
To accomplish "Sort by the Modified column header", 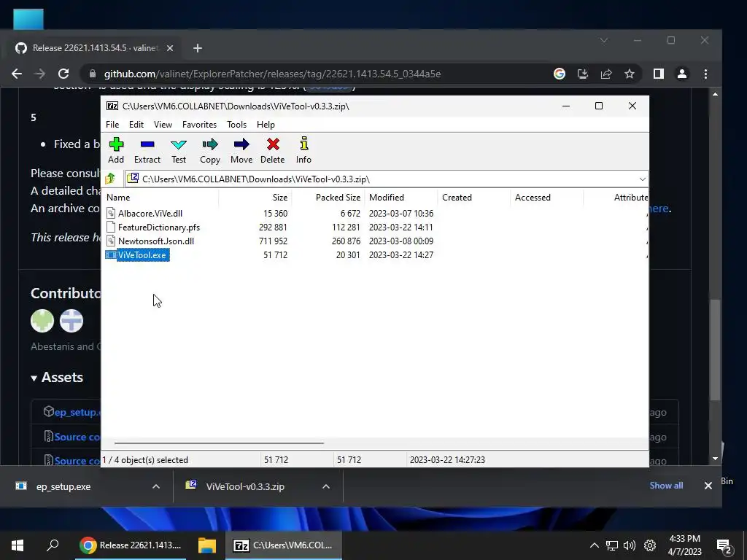I will pyautogui.click(x=401, y=197).
